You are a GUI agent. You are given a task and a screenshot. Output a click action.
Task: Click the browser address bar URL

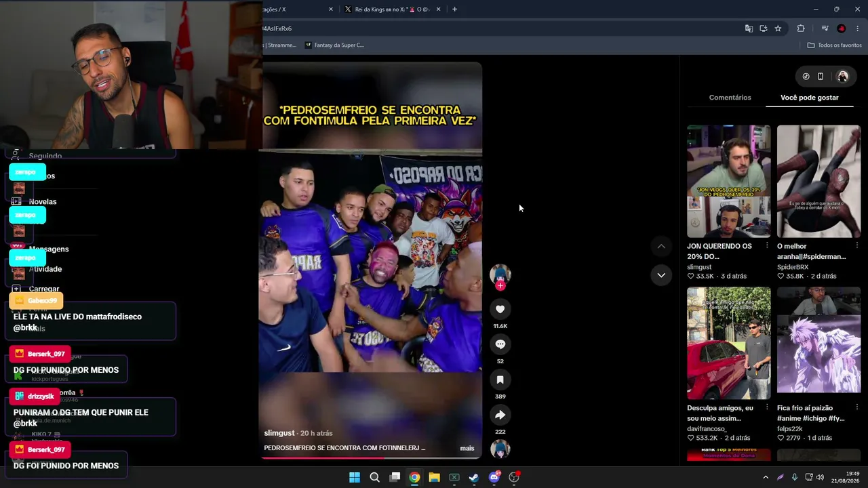click(277, 28)
